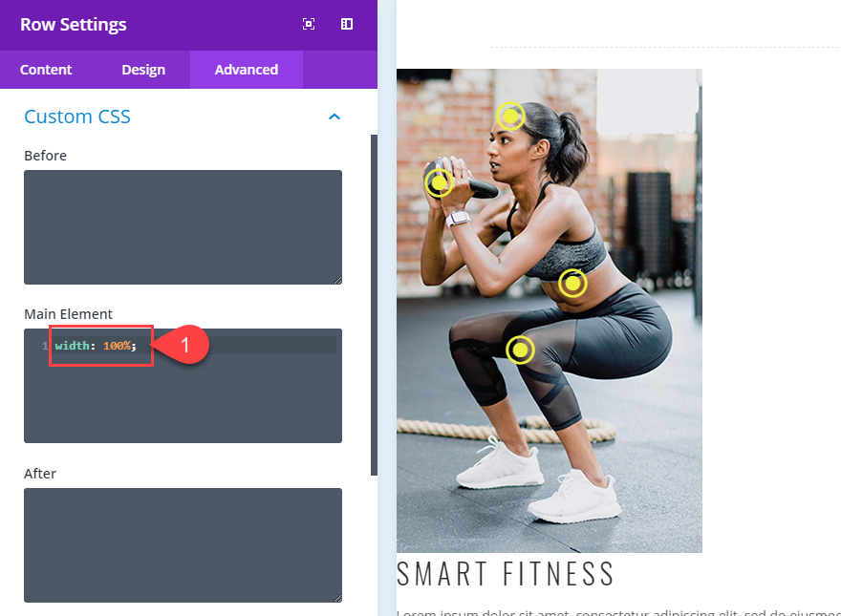Click the hotspot marker on woman's head
This screenshot has width=841, height=616.
pos(510,116)
